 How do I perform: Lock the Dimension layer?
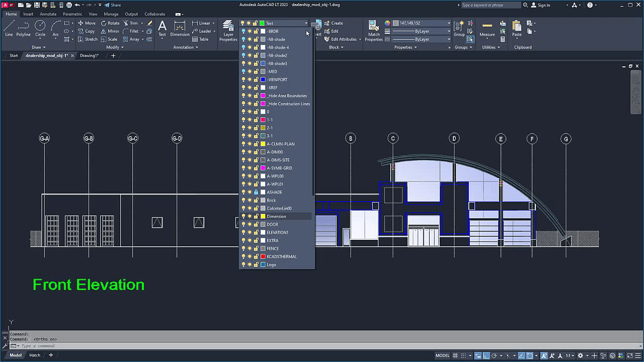coord(256,216)
